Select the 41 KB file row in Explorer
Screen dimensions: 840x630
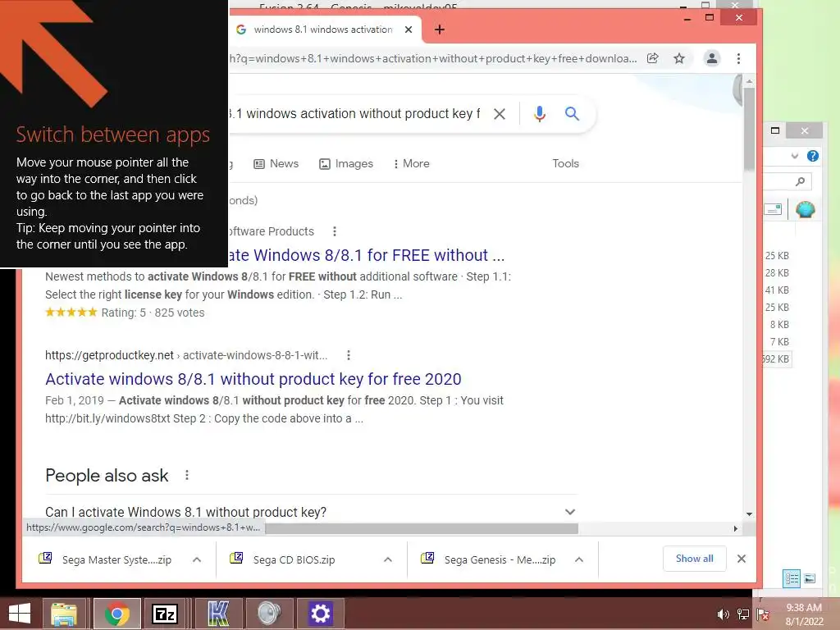[x=777, y=290]
